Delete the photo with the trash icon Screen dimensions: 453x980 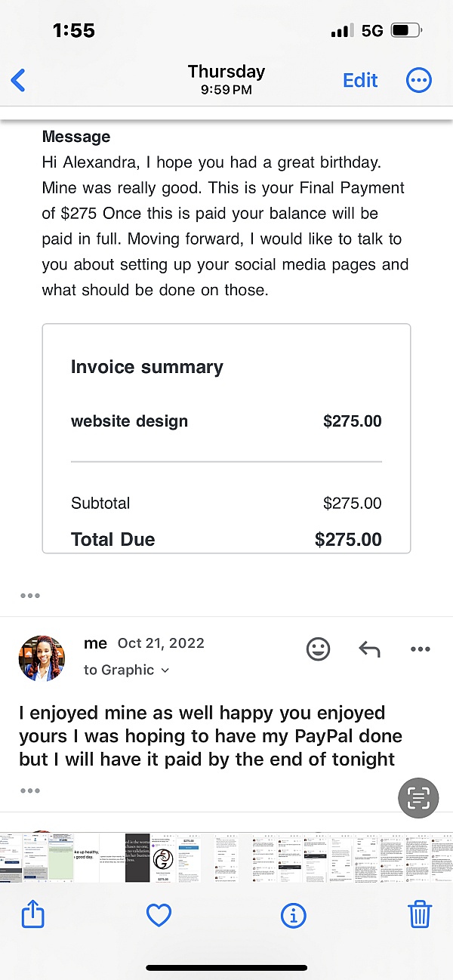[419, 916]
